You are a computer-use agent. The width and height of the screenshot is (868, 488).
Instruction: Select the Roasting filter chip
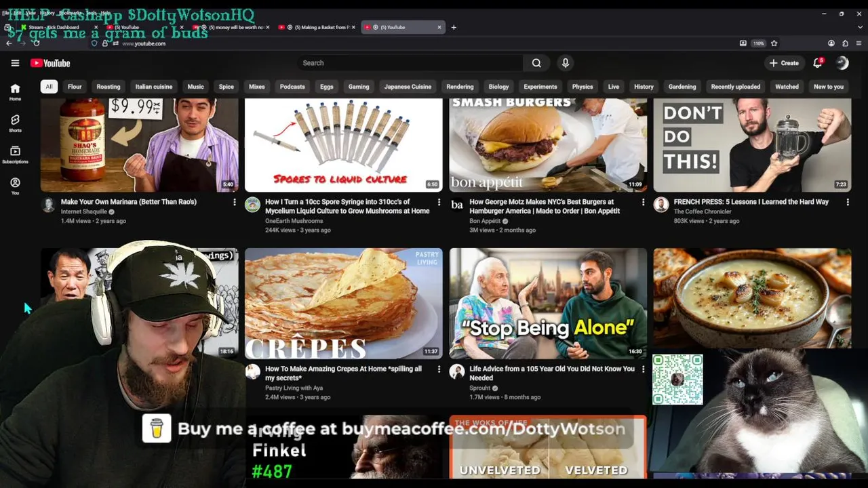[108, 87]
